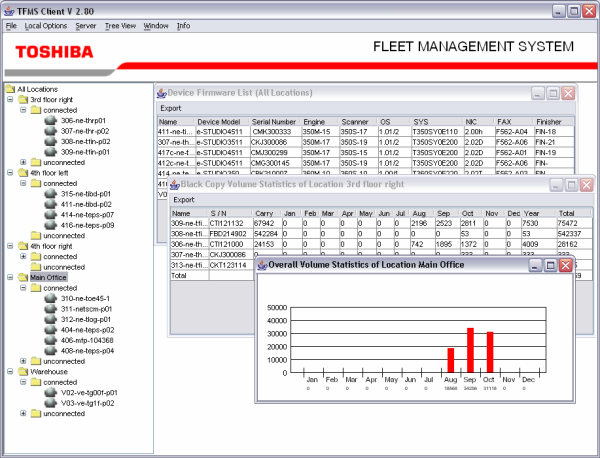Select device icon for 411-ne-tibd-p02
Viewport: 600px width, 458px height.
[x=51, y=204]
